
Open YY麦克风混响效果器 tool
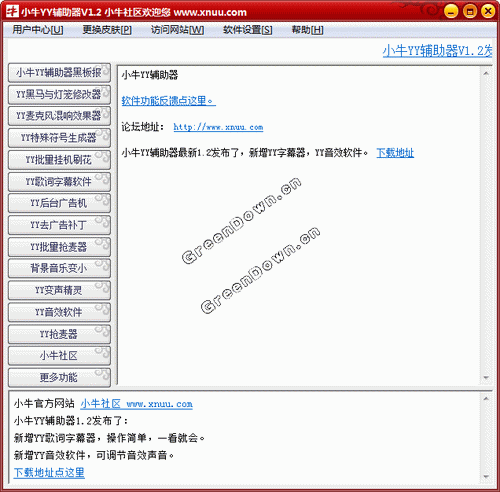click(59, 116)
